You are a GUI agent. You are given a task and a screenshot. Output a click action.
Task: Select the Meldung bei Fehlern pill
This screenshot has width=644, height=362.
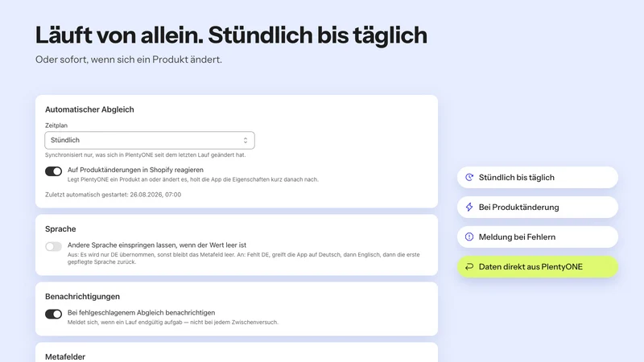coord(538,237)
